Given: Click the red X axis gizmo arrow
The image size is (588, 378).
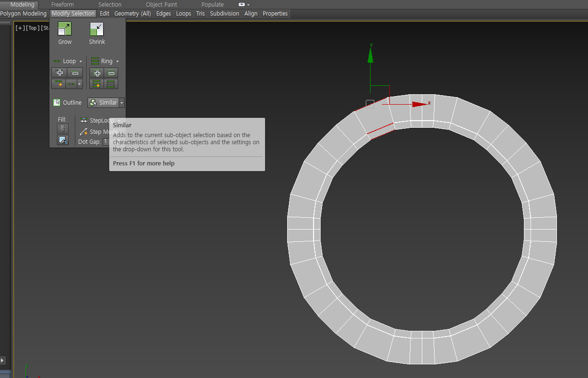Looking at the screenshot, I should click(x=419, y=104).
